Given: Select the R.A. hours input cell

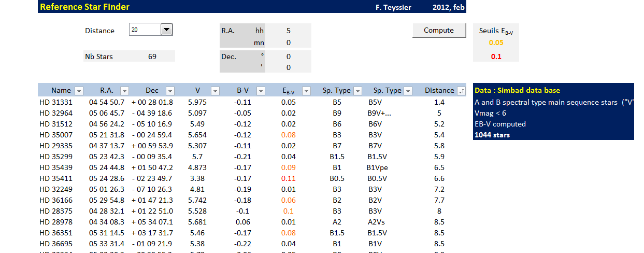Looking at the screenshot, I should (x=289, y=31).
